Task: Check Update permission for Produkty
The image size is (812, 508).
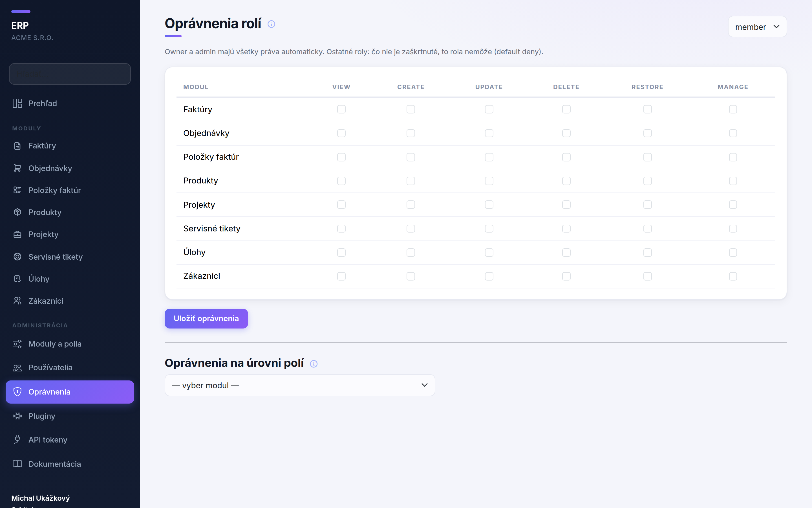Action: click(x=489, y=181)
